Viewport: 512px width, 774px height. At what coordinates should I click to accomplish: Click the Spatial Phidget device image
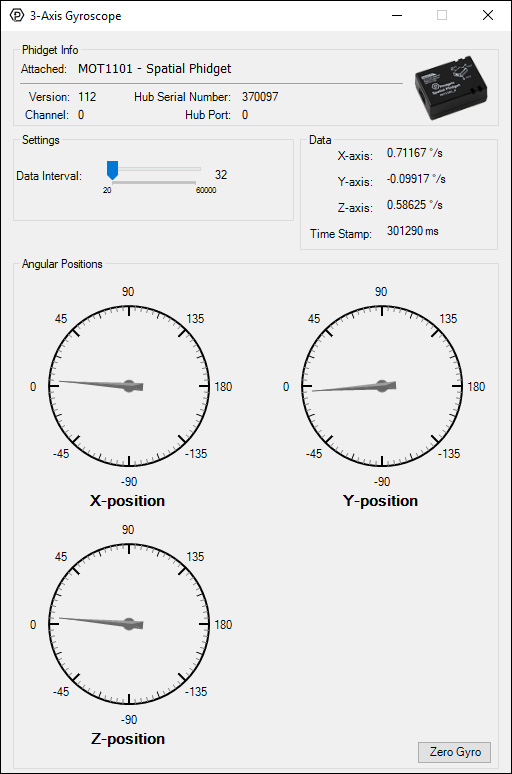point(451,87)
